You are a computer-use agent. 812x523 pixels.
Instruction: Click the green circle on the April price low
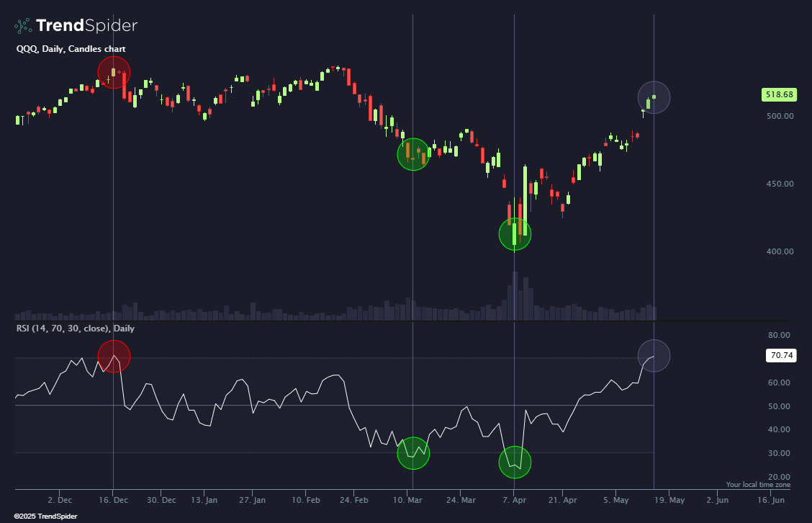pyautogui.click(x=515, y=234)
